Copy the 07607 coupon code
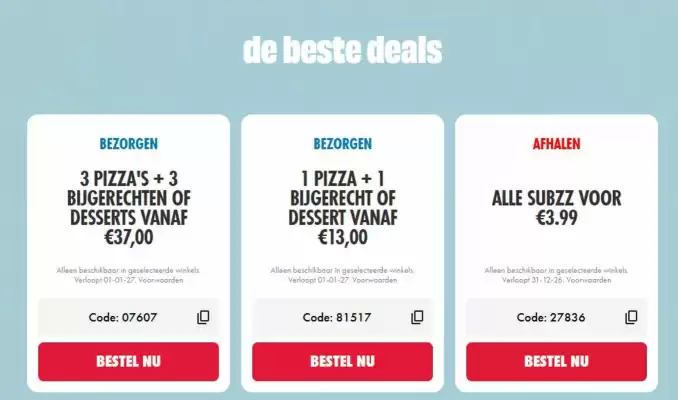Viewport: 678px width, 400px height. 203,318
